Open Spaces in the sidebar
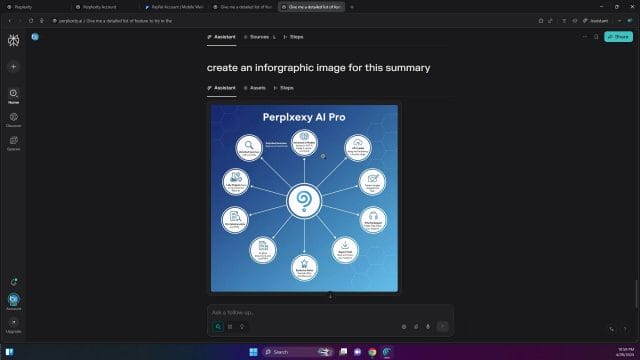Image resolution: width=640 pixels, height=360 pixels. (13, 143)
